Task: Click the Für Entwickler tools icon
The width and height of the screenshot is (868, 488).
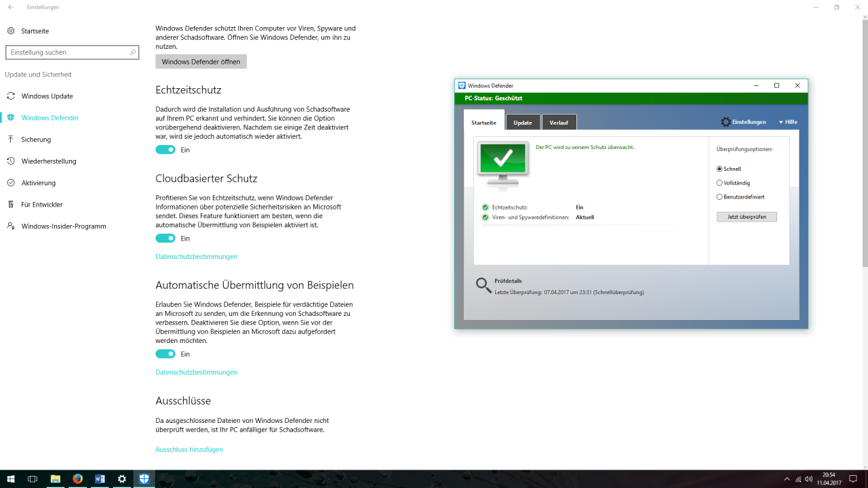Action: [x=10, y=205]
